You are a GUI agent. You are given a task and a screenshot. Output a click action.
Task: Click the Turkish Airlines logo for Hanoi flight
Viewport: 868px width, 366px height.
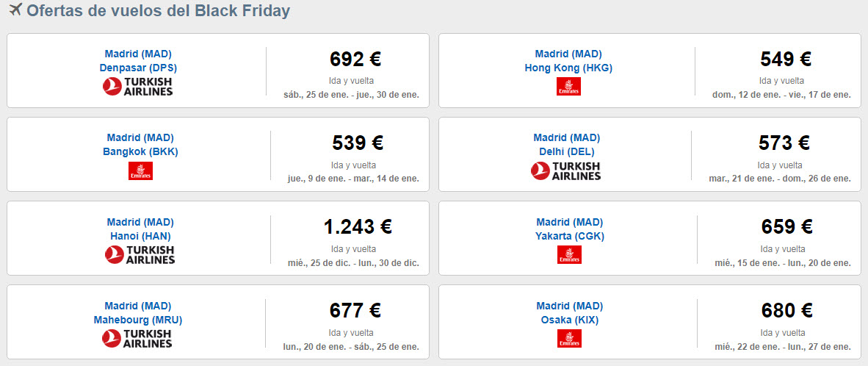click(x=140, y=255)
